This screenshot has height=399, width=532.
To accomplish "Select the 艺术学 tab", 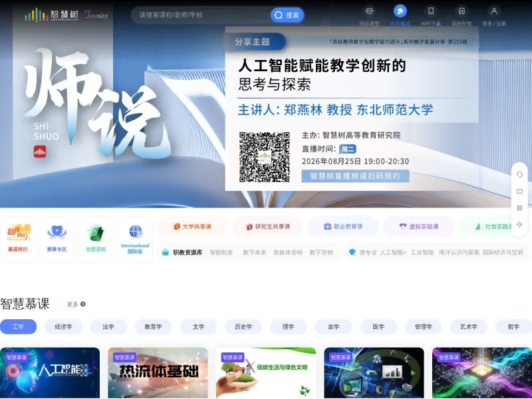I will (469, 327).
